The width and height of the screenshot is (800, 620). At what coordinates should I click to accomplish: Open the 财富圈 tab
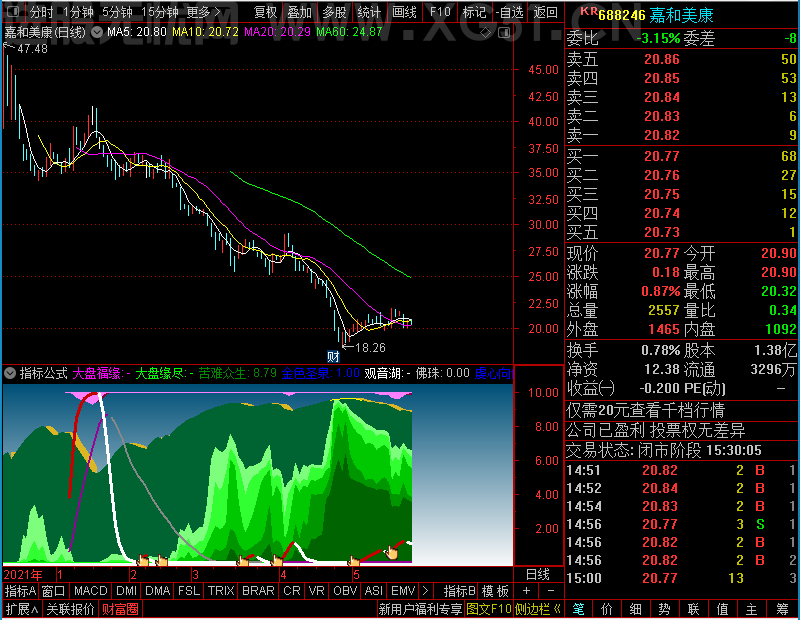(120, 609)
